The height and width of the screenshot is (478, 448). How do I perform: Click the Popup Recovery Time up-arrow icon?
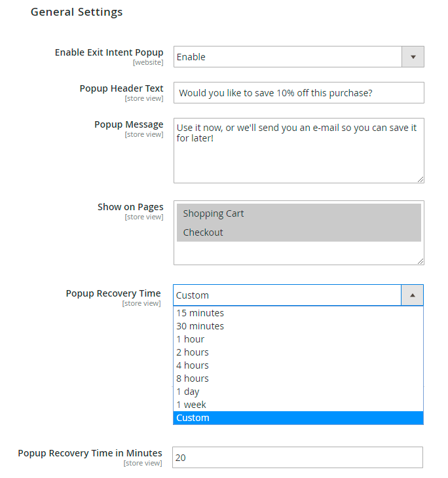coord(412,295)
